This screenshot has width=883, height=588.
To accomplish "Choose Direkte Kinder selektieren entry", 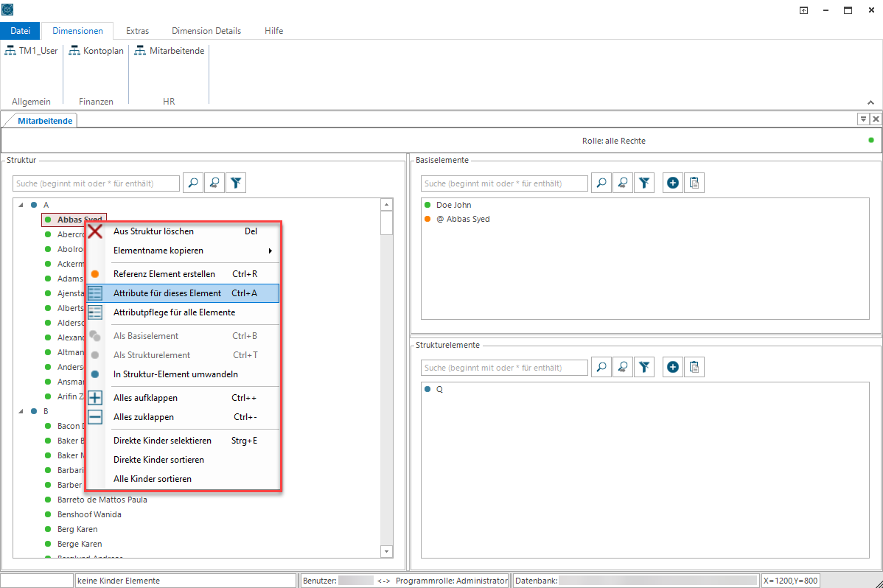I will (183, 441).
